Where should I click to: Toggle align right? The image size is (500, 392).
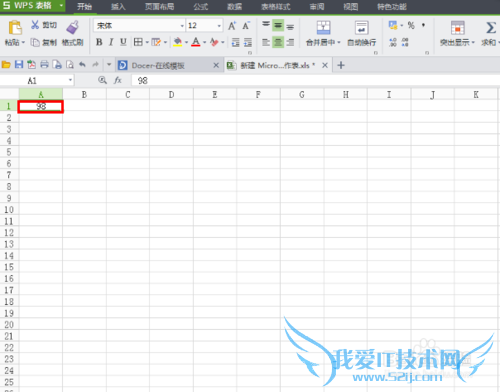[x=290, y=42]
